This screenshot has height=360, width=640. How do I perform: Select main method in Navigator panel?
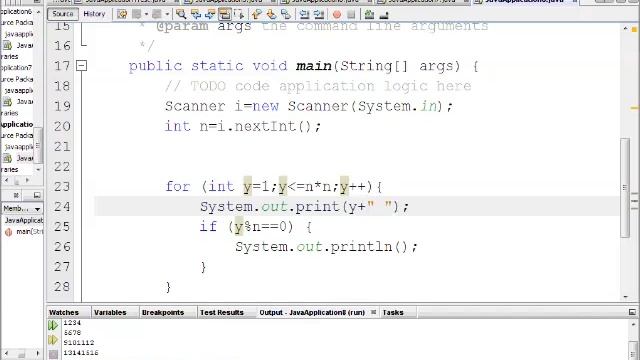pos(24,232)
